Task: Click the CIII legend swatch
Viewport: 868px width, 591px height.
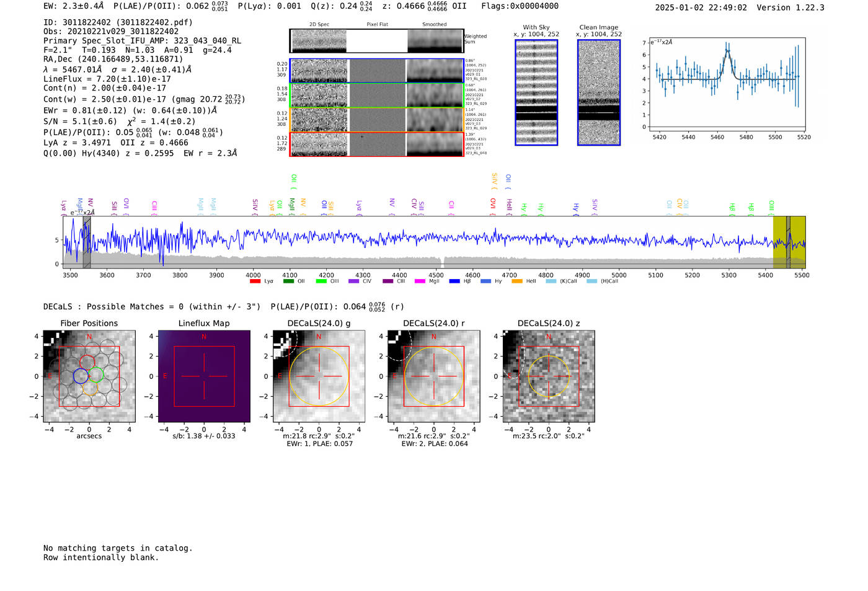Action: 388,282
